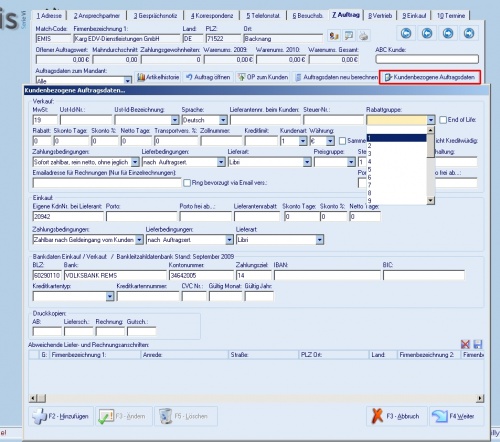Select option 4 in Rabattgruppe list
This screenshot has height=442, width=500.
[397, 162]
